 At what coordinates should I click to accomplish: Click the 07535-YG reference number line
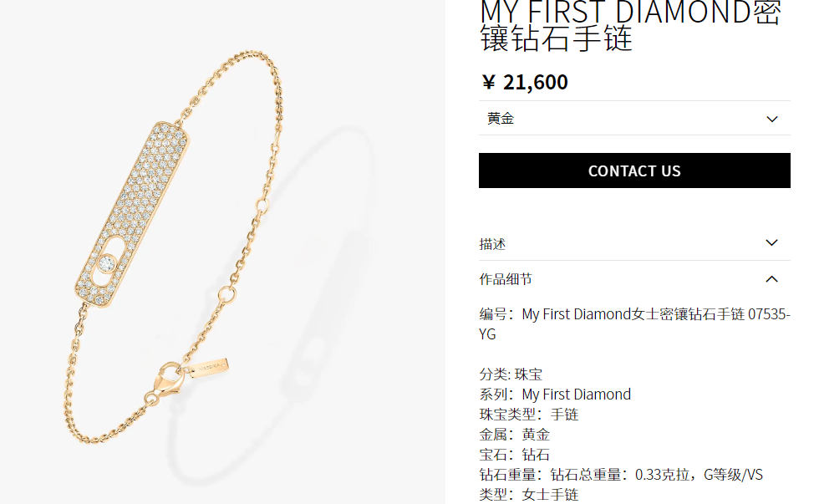click(x=634, y=324)
